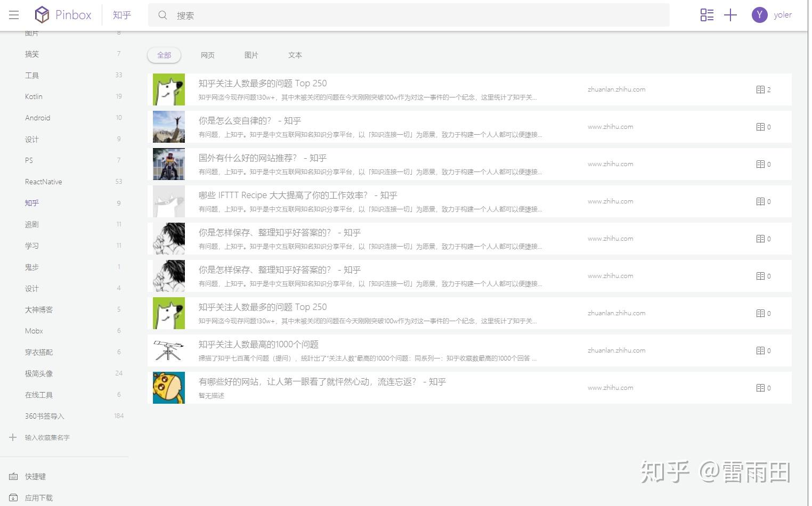Viewport: 812px width, 506px height.
Task: Open the purple Y user avatar
Action: (x=760, y=15)
